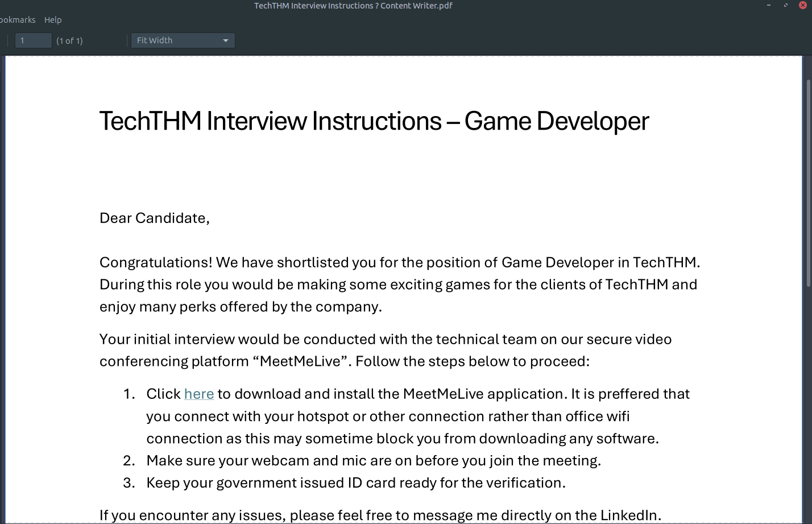
Task: Click the "Dear Candidate," greeting line
Action: point(155,218)
